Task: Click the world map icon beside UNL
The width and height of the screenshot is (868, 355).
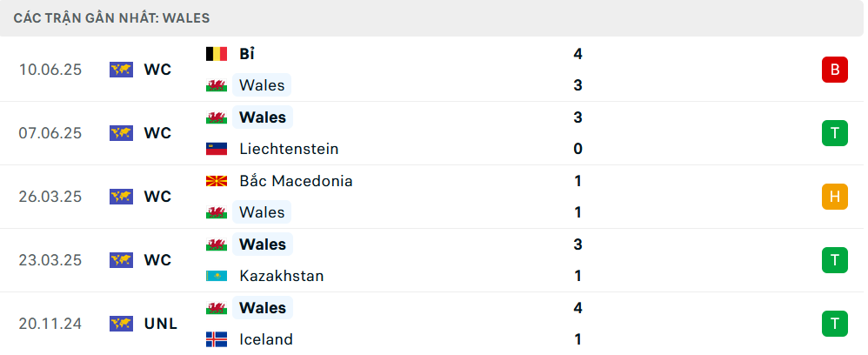Action: 121,324
